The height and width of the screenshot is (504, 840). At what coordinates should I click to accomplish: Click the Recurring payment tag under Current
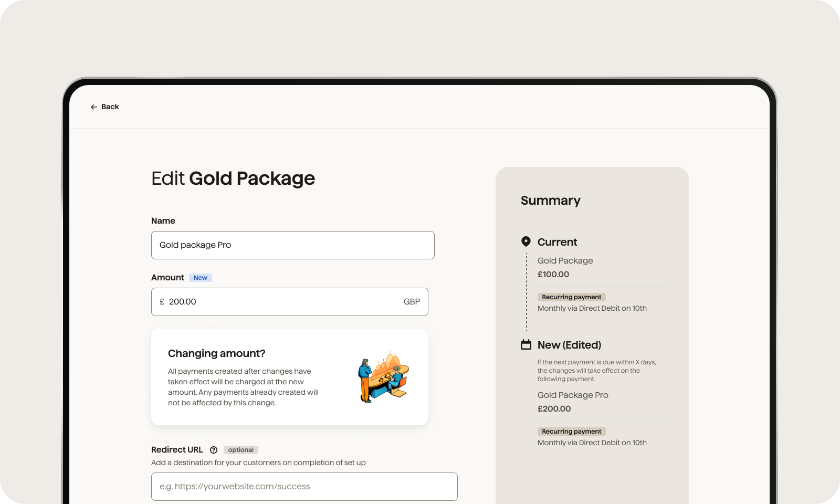click(571, 297)
